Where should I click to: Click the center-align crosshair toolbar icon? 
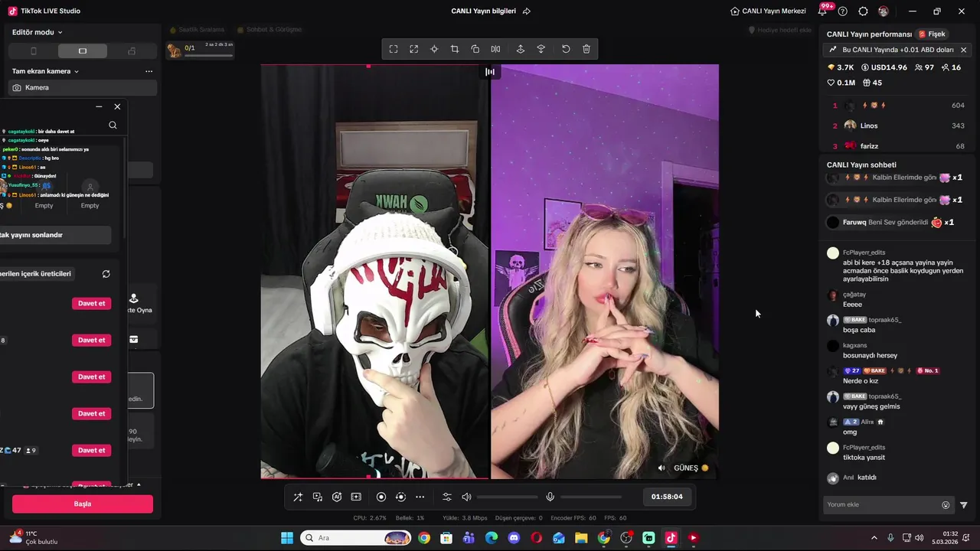(x=434, y=49)
